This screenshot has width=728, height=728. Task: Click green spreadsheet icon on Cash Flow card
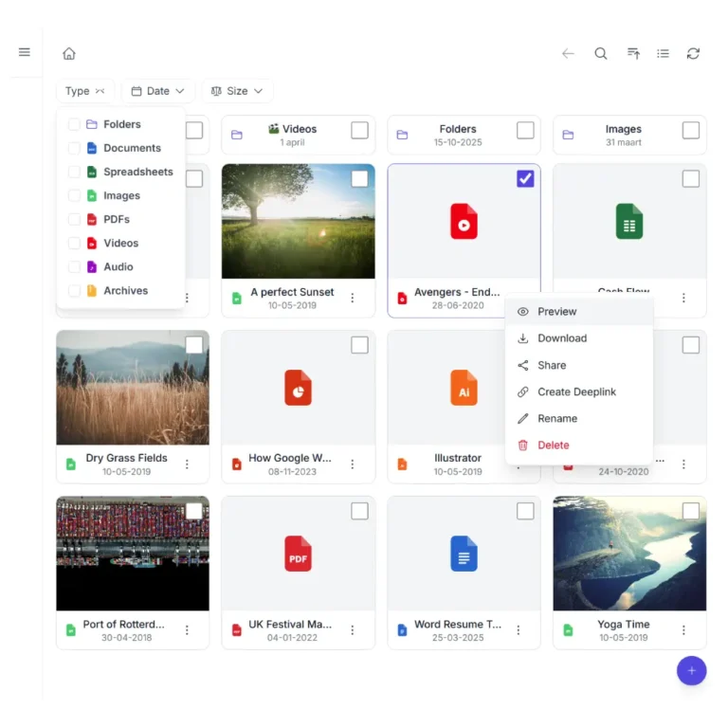tap(629, 222)
